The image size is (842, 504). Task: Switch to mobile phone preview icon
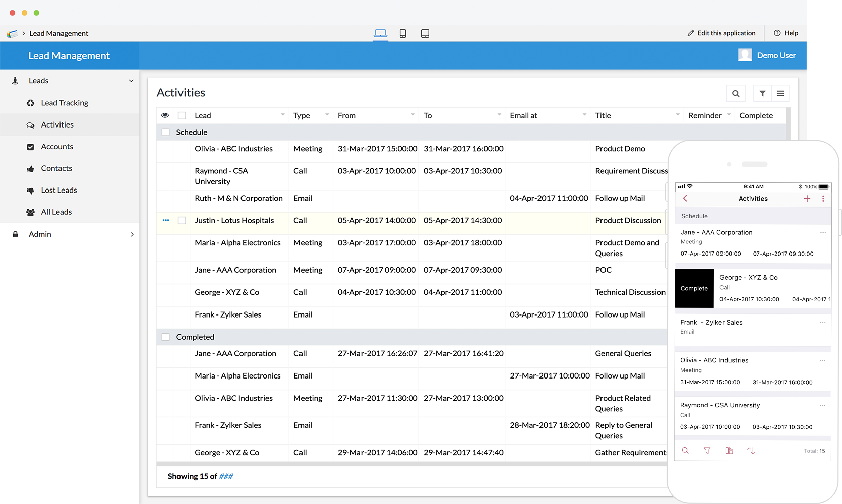403,33
